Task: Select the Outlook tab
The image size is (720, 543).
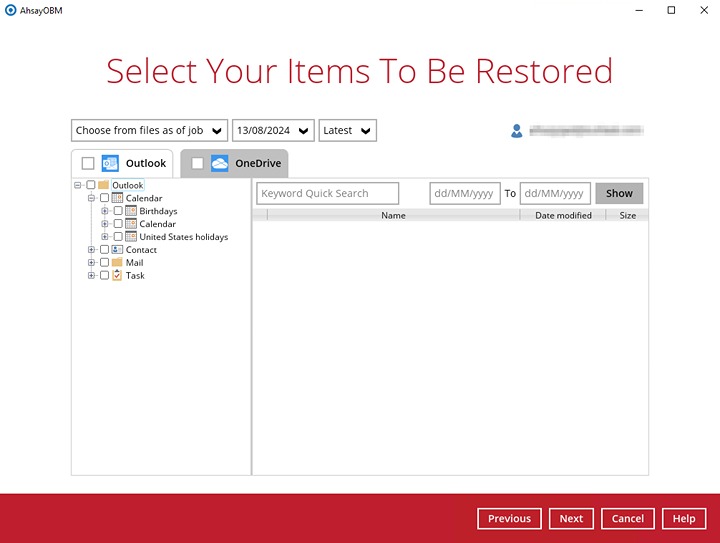Action: pyautogui.click(x=146, y=163)
